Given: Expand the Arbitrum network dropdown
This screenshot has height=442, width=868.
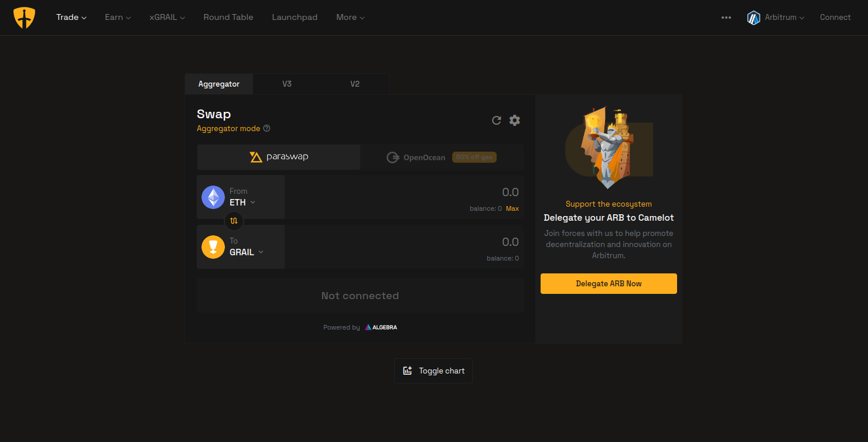Looking at the screenshot, I should point(776,17).
